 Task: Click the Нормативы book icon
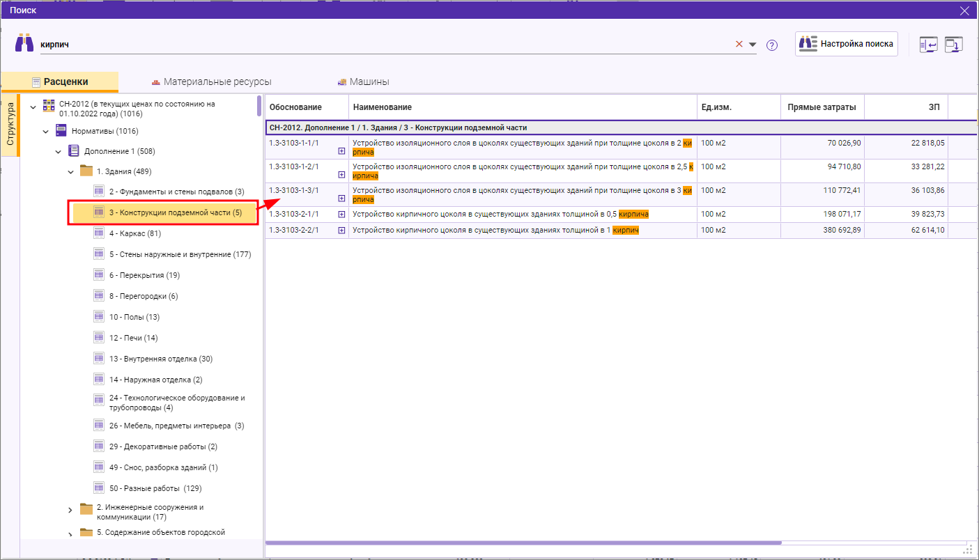61,130
